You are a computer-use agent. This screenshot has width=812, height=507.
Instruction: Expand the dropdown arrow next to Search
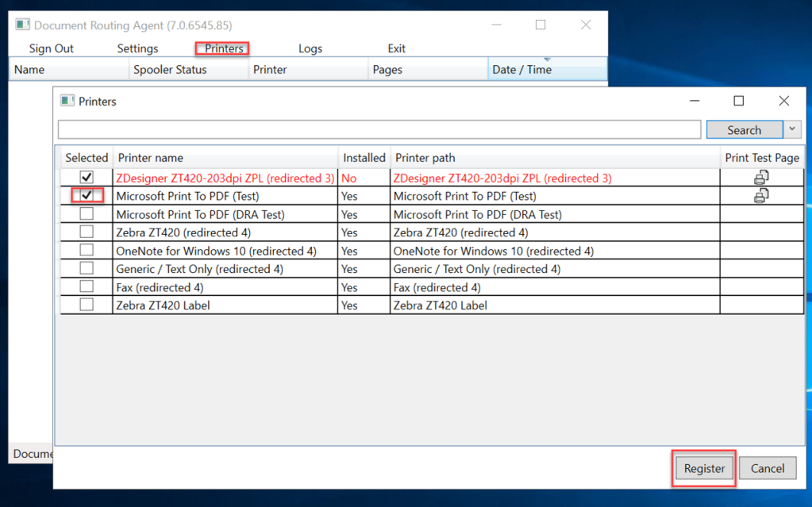792,129
